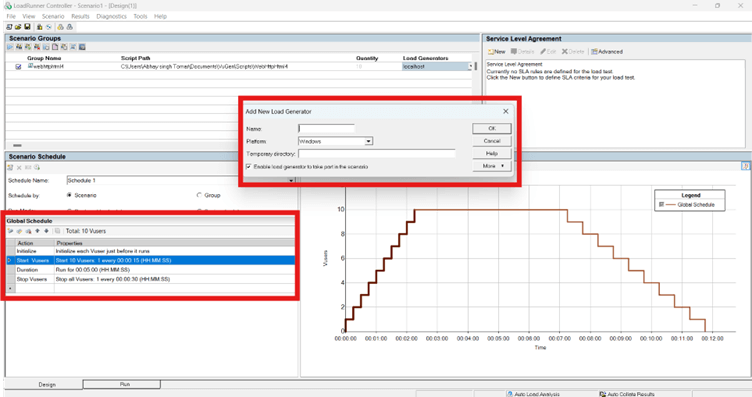Click the Total: 10 Vusers label

[x=86, y=231]
